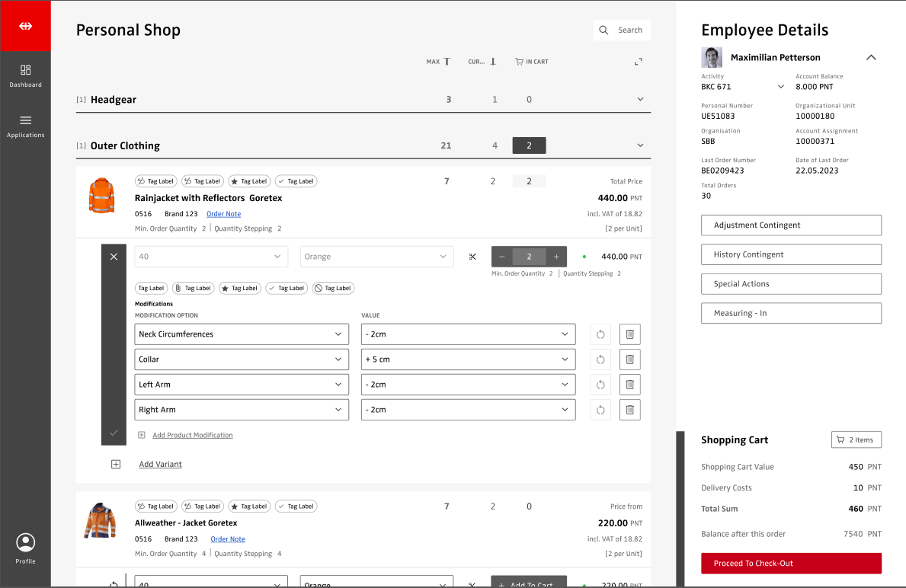Image resolution: width=906 pixels, height=588 pixels.
Task: Expand the Headgear category
Action: (x=640, y=100)
